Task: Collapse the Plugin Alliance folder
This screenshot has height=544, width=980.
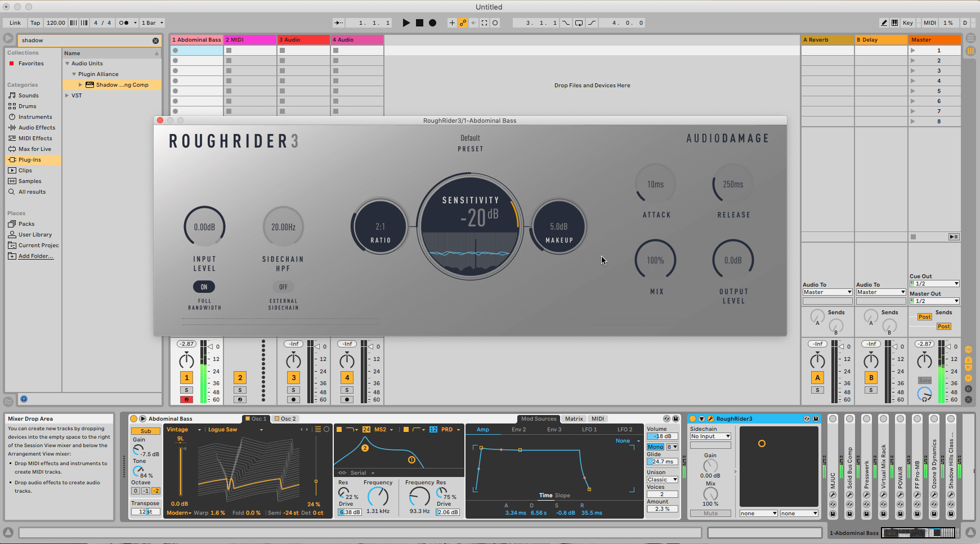Action: (74, 74)
